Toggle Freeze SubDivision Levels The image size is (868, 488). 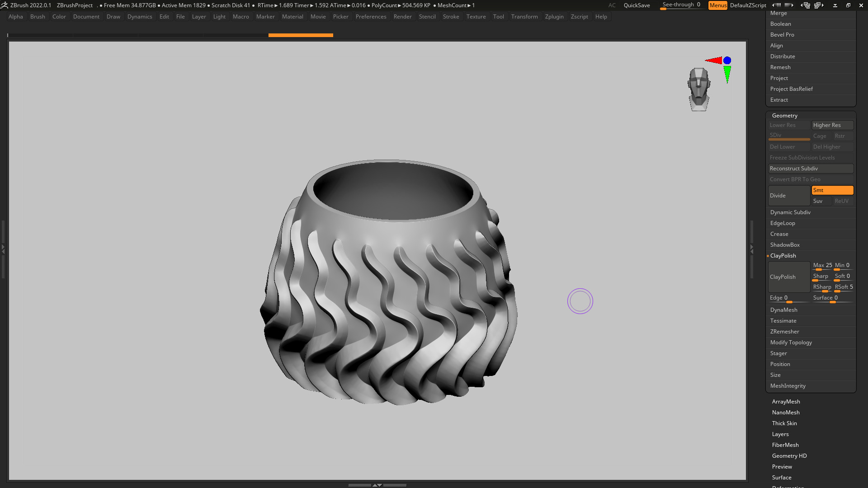811,158
